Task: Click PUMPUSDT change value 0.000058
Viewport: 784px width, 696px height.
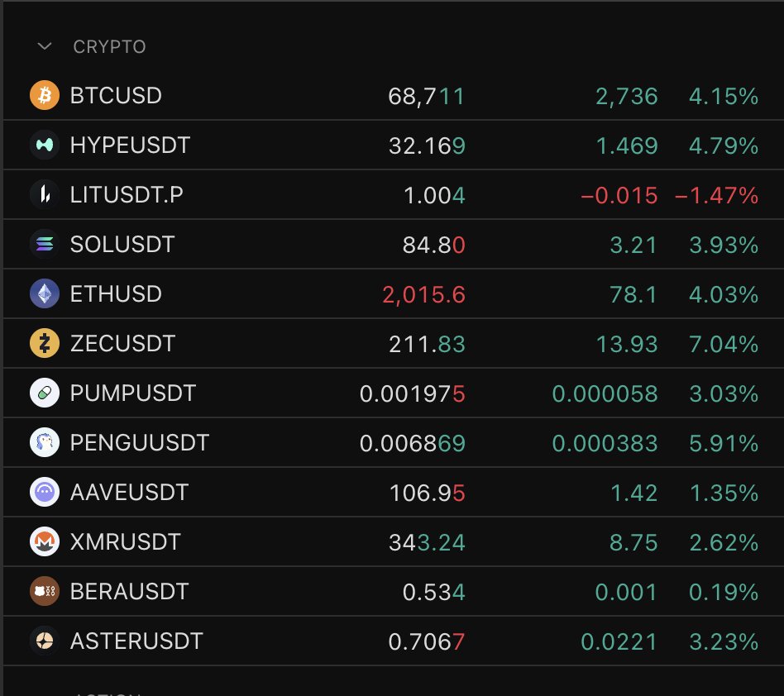Action: point(605,393)
